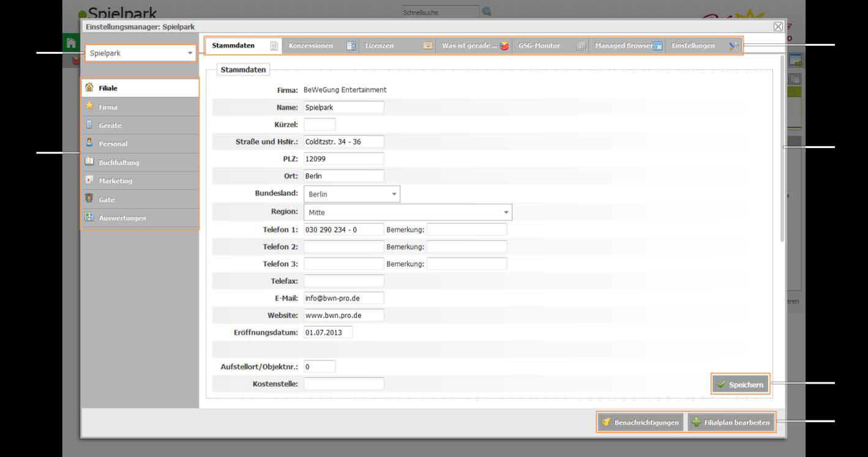
Task: Click the Kostenstelle input field
Action: 343,384
